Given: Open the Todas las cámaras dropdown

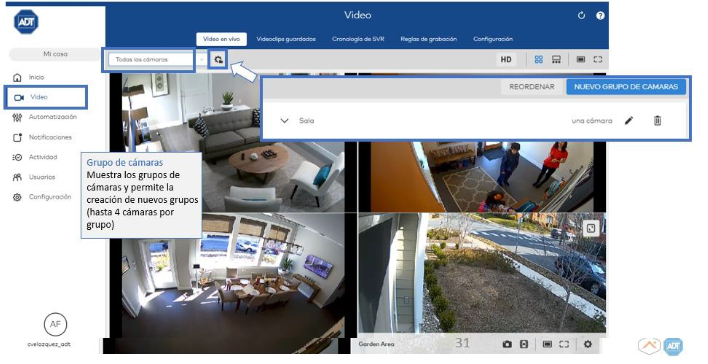Looking at the screenshot, I should (x=156, y=60).
